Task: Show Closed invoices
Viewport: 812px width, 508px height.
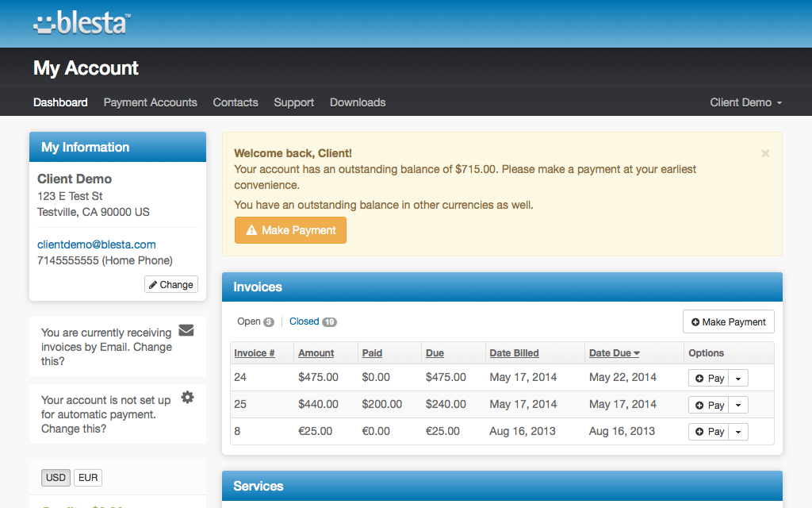Action: coord(304,321)
